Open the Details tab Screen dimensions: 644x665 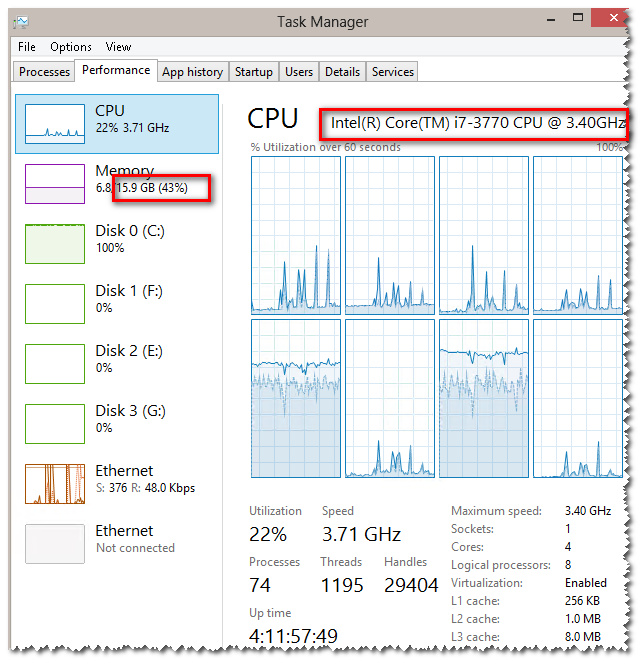tap(342, 72)
